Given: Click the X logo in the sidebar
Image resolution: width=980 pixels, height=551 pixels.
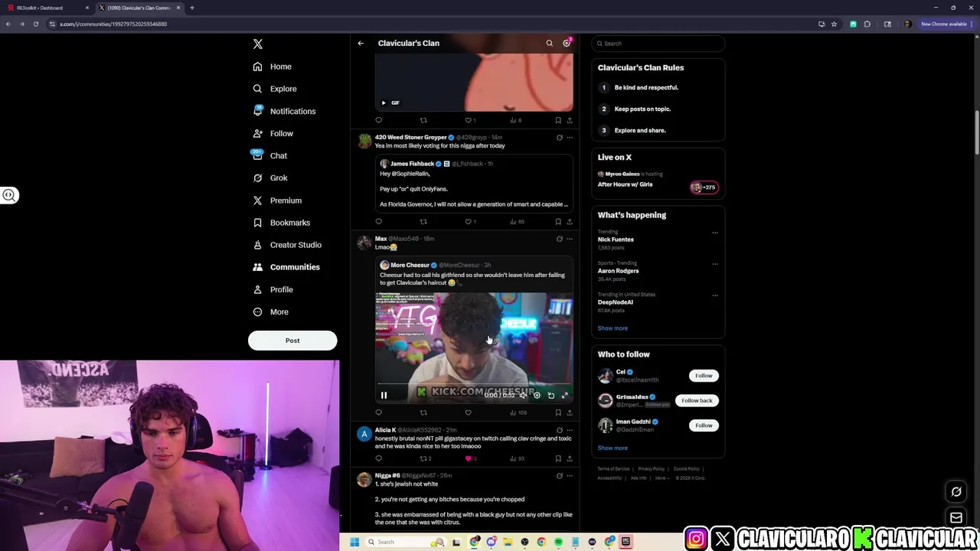Looking at the screenshot, I should coord(258,44).
